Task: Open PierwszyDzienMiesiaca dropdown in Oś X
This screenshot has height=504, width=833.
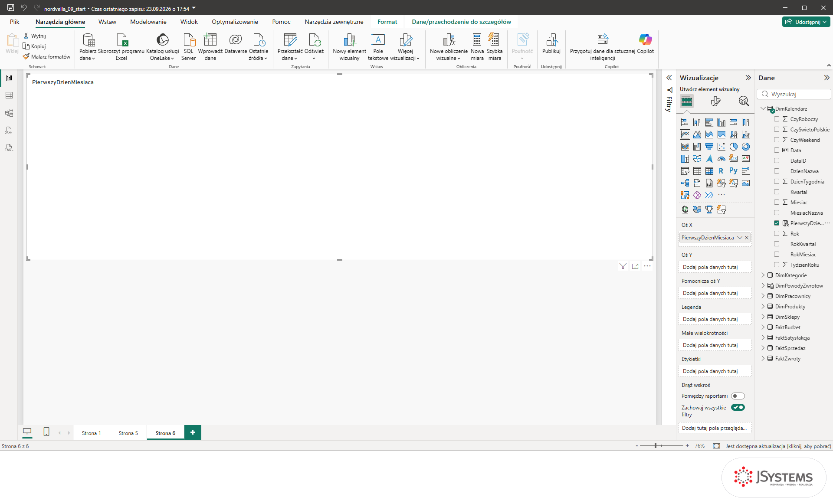Action: pos(739,238)
